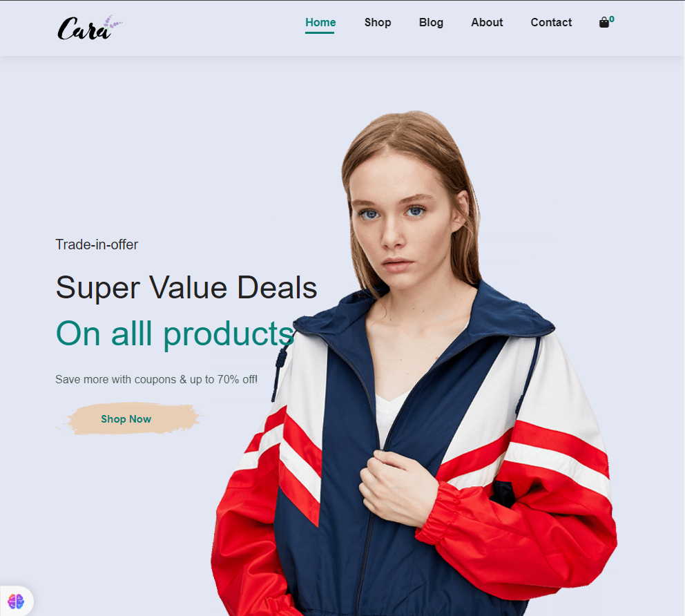This screenshot has height=616, width=685.
Task: Click the lavender sprig on the logo
Action: click(113, 22)
